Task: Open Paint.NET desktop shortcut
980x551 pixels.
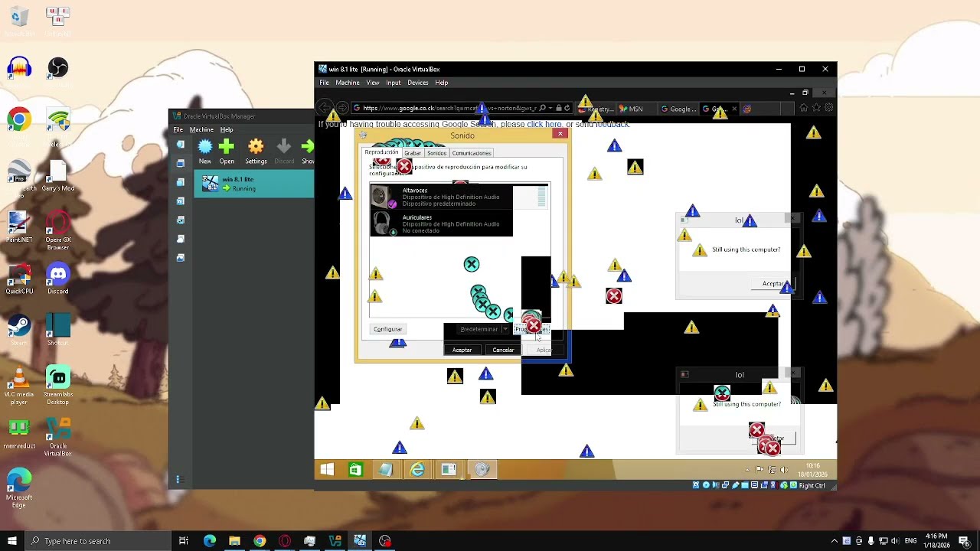Action: coord(19,227)
